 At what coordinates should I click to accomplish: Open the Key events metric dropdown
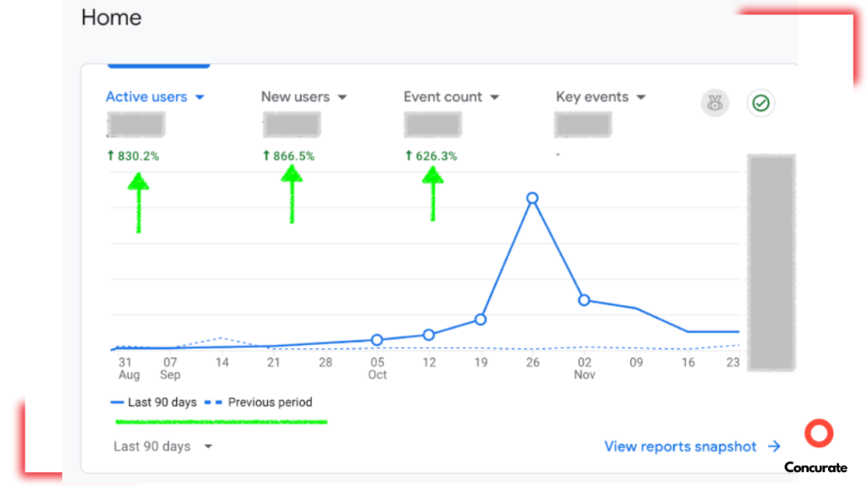tap(642, 97)
